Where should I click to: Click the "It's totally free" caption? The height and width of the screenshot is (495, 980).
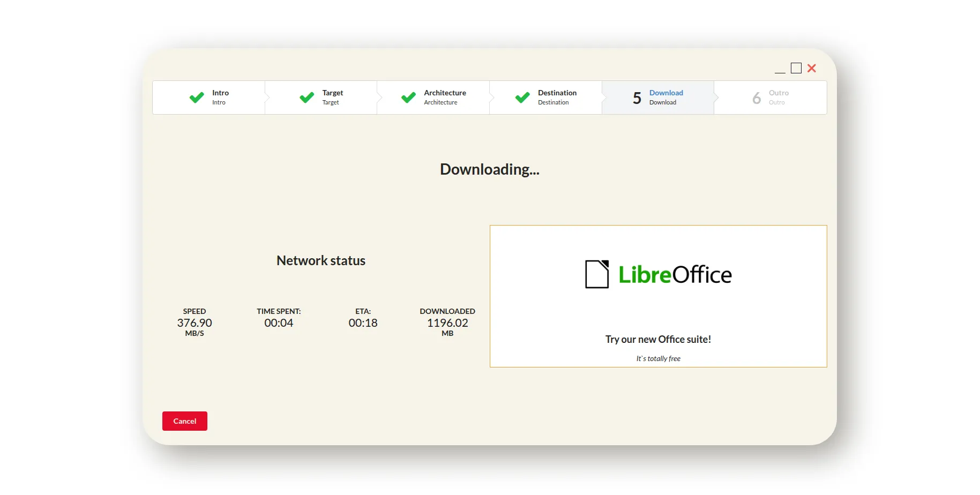click(658, 358)
